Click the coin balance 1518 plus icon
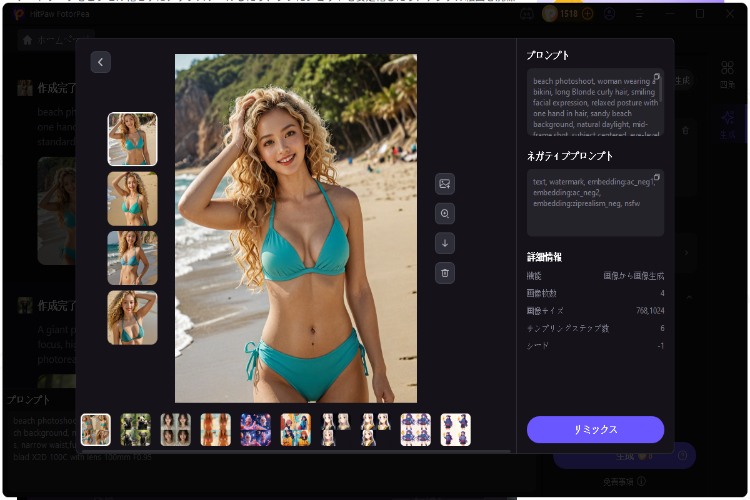 pyautogui.click(x=587, y=14)
